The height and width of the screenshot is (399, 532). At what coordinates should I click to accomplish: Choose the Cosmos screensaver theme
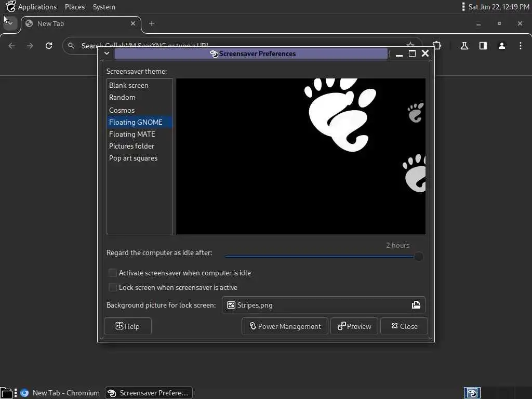139,110
